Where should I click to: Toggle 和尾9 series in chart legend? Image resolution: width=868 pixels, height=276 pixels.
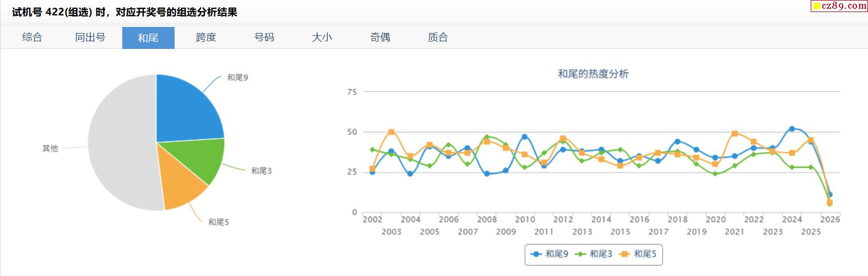pos(550,254)
